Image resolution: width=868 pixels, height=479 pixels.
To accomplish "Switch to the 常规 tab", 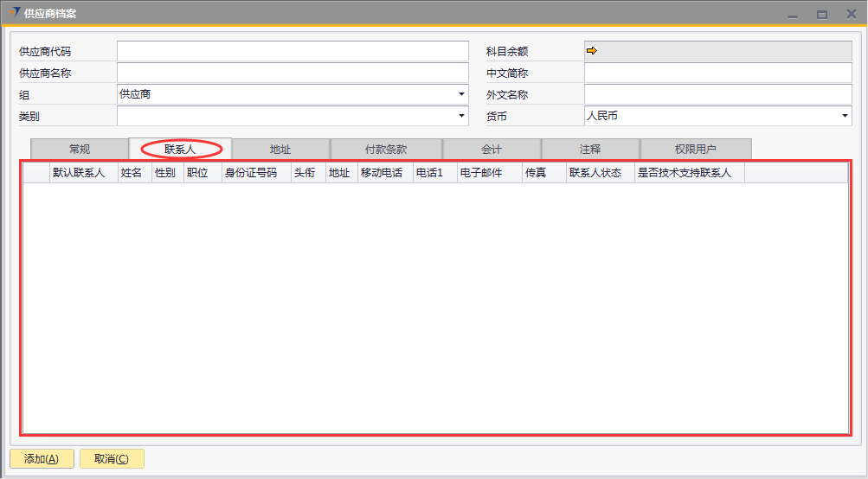I will (x=80, y=150).
